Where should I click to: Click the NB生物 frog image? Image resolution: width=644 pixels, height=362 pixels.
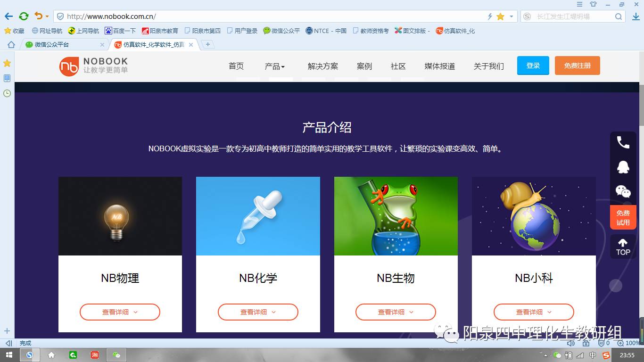pyautogui.click(x=396, y=216)
